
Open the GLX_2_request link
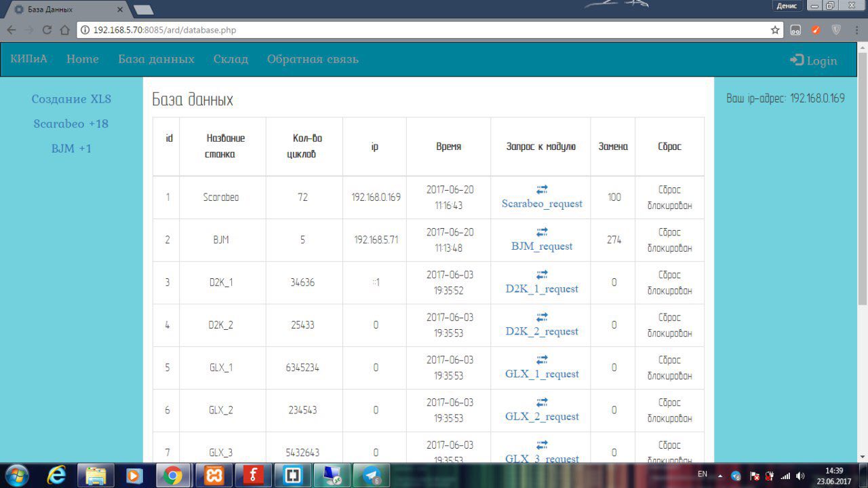coord(542,417)
